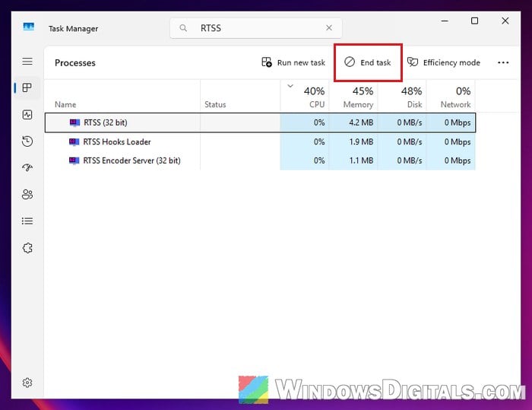Click the Task Manager app icon
The width and height of the screenshot is (532, 410).
(29, 27)
